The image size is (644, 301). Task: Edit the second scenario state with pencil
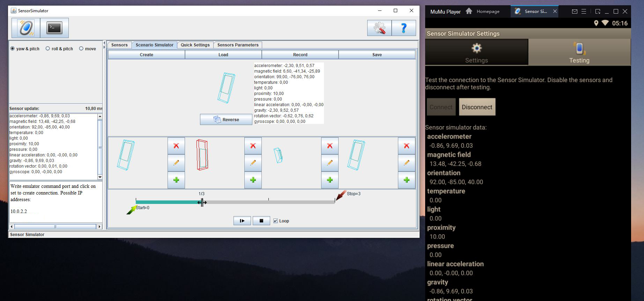coord(253,163)
